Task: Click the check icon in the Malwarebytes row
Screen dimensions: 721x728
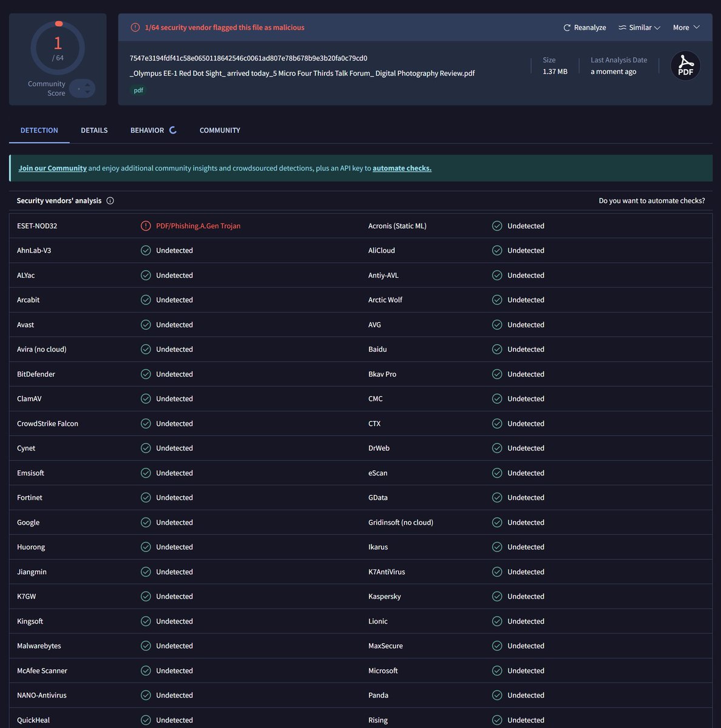Action: 146,646
